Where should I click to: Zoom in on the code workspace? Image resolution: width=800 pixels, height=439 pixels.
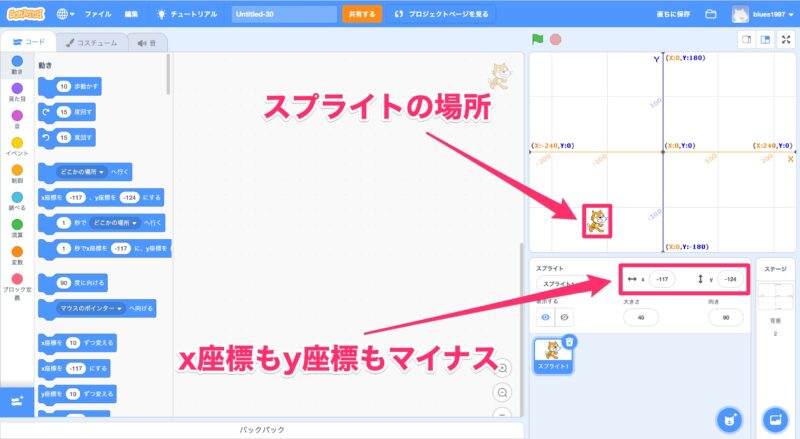502,367
